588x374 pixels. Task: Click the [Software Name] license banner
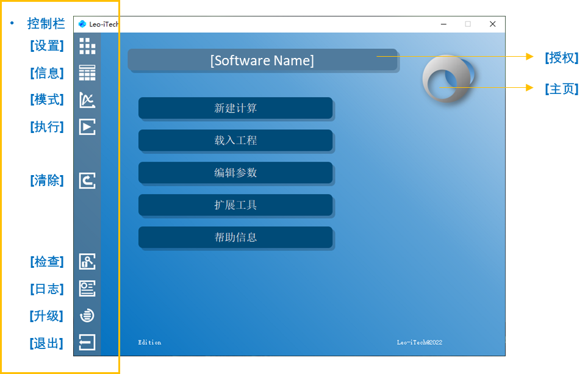pyautogui.click(x=262, y=60)
